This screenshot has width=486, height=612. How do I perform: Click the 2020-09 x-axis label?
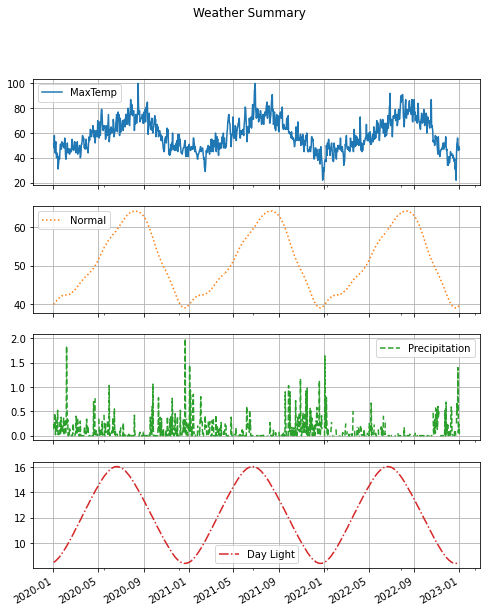coord(124,590)
